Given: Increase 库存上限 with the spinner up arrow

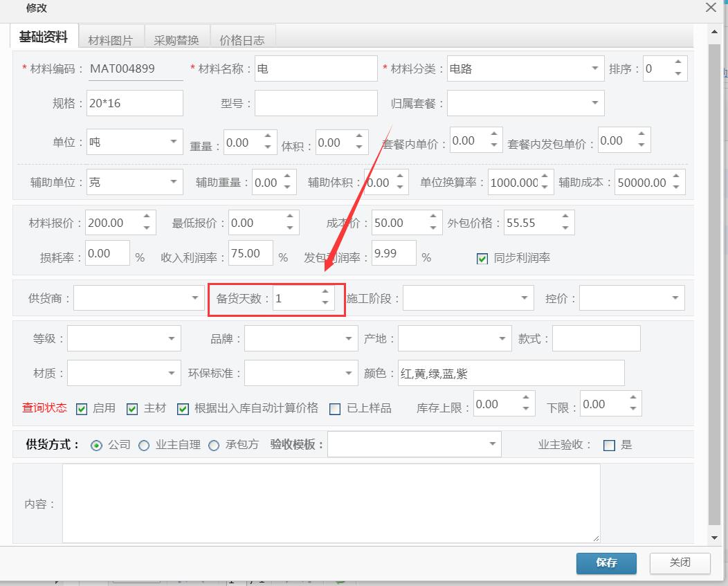Looking at the screenshot, I should pyautogui.click(x=525, y=399).
